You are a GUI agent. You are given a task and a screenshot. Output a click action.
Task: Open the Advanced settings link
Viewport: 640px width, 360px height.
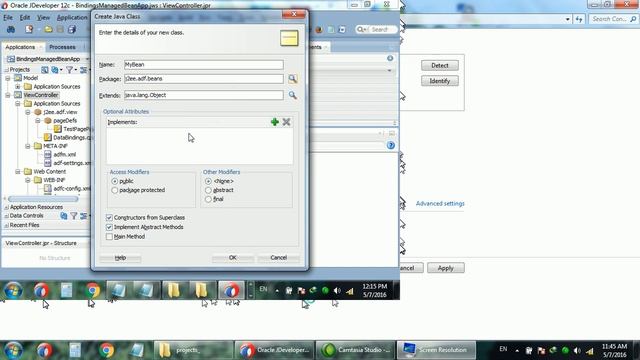point(440,203)
